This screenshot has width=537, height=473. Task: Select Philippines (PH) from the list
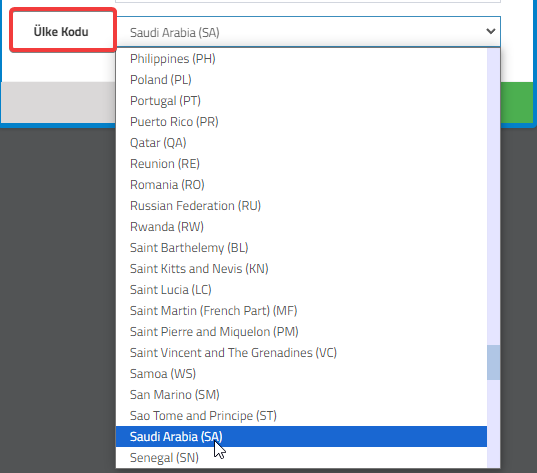pos(301,59)
